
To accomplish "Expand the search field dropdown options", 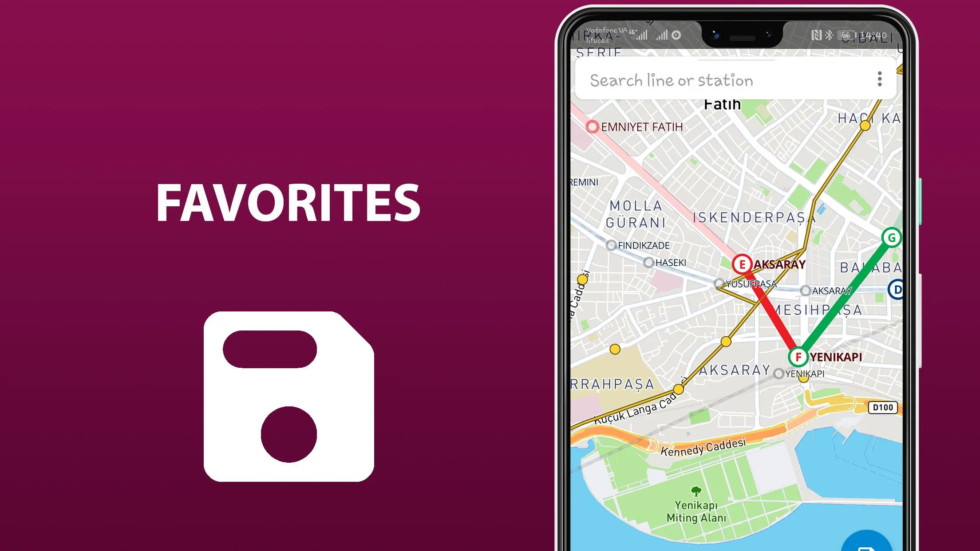I will 880,79.
